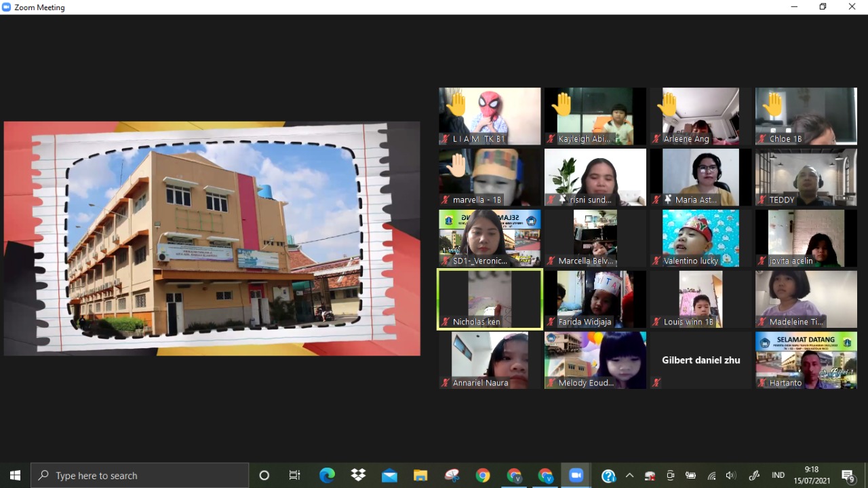Click the muted mic icon beside Nicholas ken

pyautogui.click(x=446, y=322)
